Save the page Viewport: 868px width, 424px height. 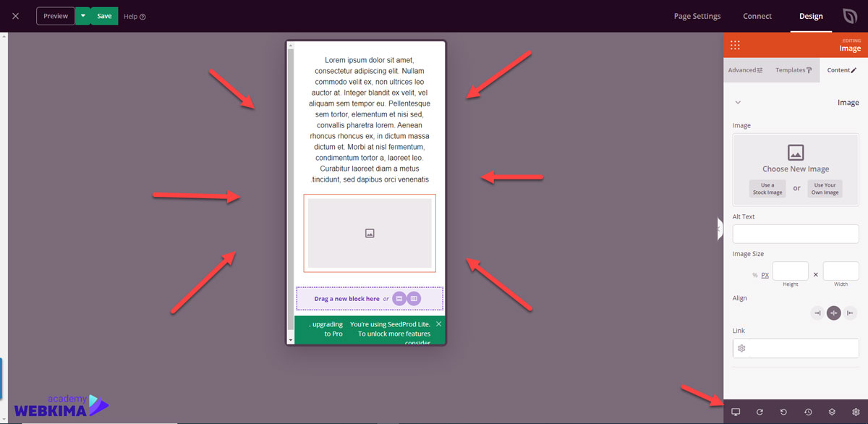click(x=104, y=16)
